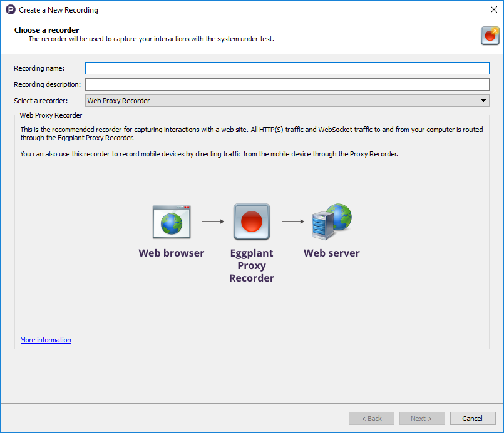Click the Eggplant Proxy Recorder record icon
Viewport: 504px width, 433px height.
coord(252,222)
